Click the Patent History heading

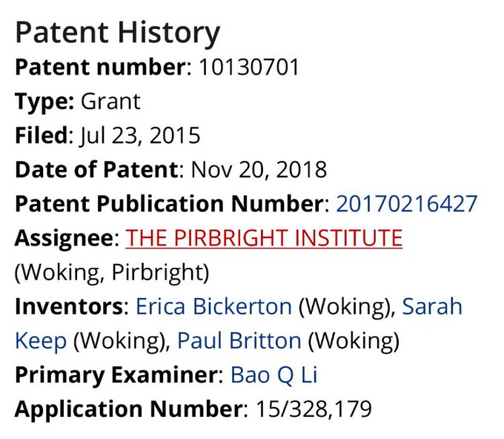click(x=117, y=33)
